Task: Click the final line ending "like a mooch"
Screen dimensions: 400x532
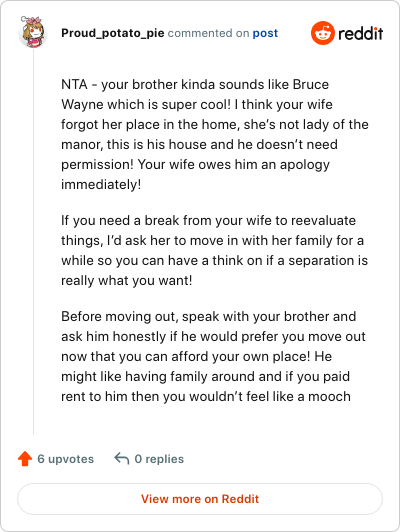Action: pos(206,397)
